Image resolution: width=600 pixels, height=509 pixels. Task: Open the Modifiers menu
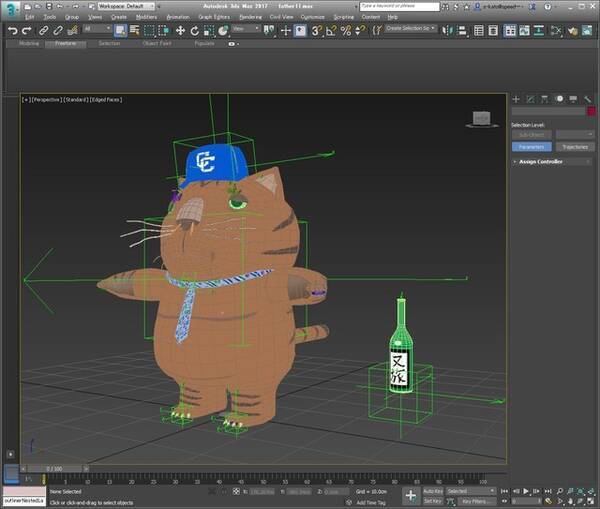click(146, 17)
